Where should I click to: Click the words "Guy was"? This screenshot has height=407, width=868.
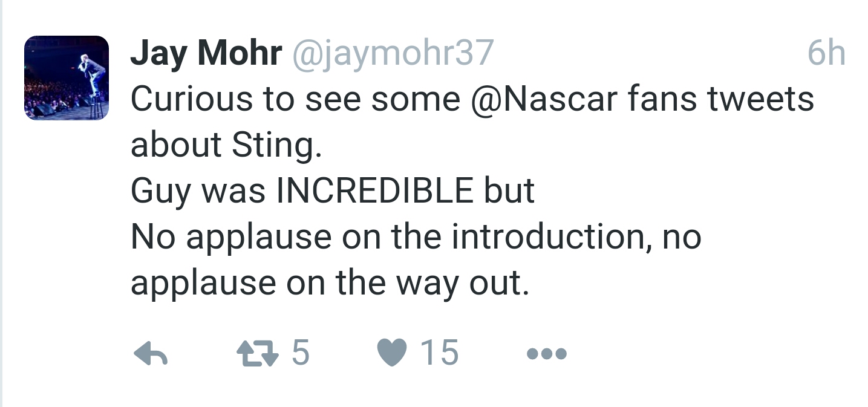click(x=198, y=191)
